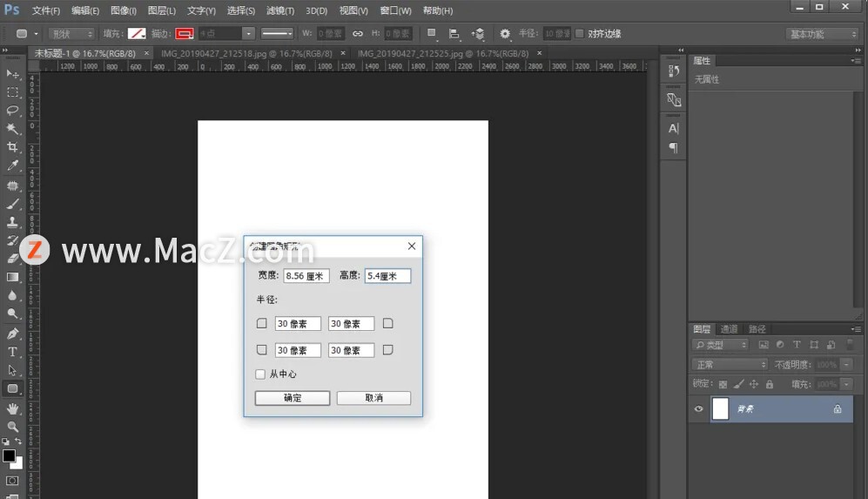Select the Crop tool
Image resolution: width=868 pixels, height=499 pixels.
13,147
